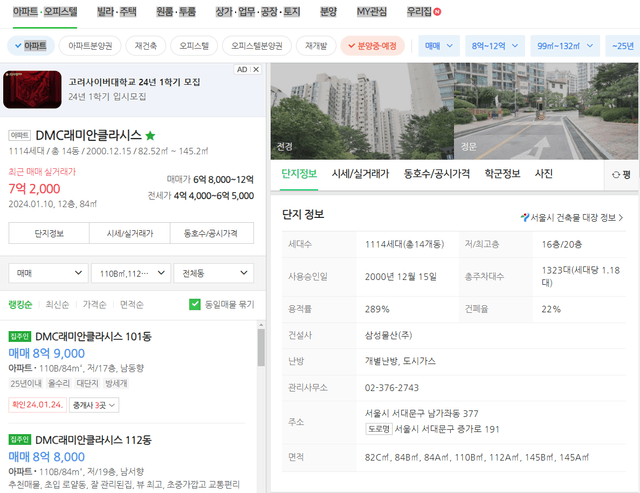Viewport: 640px width, 493px height.
Task: Click the 확인24.01.24. confirmation badge
Action: pyautogui.click(x=37, y=405)
